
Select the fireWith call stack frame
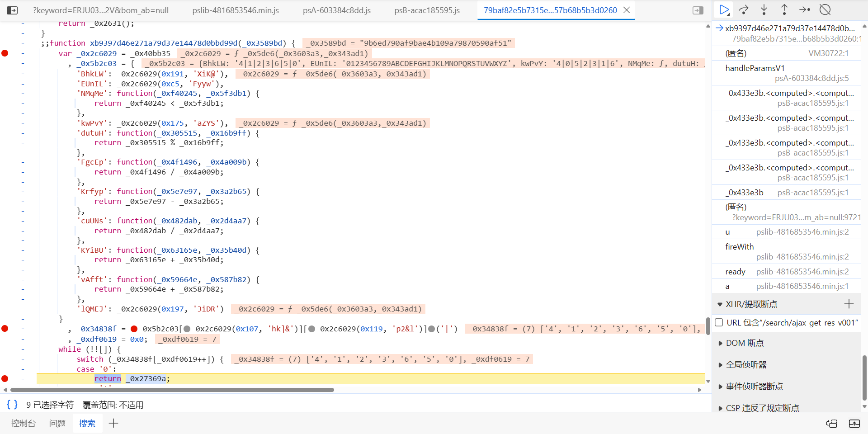787,252
